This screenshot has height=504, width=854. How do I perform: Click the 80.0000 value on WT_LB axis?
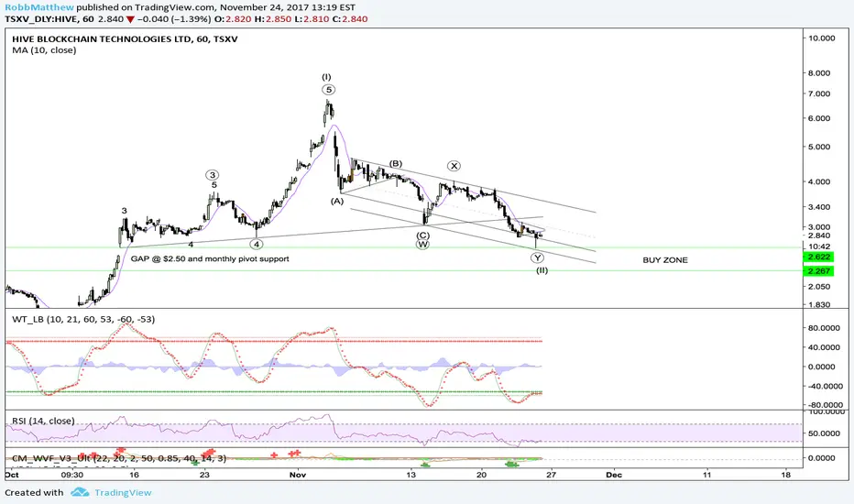pyautogui.click(x=826, y=328)
